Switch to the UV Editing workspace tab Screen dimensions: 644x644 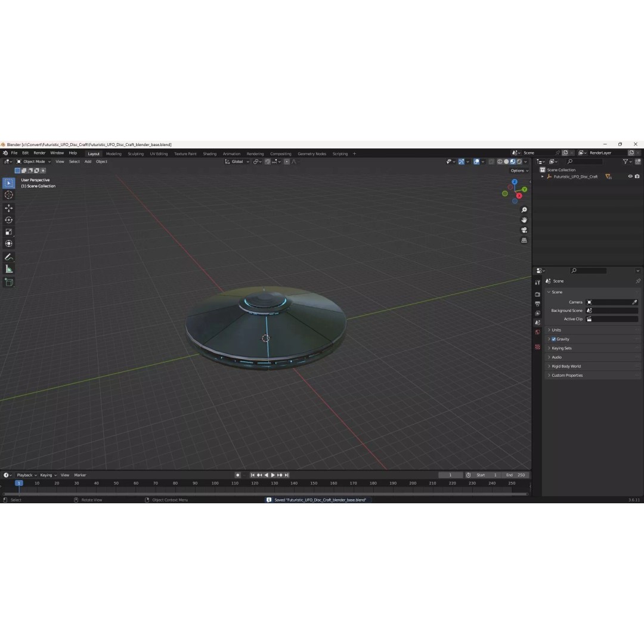pyautogui.click(x=159, y=154)
